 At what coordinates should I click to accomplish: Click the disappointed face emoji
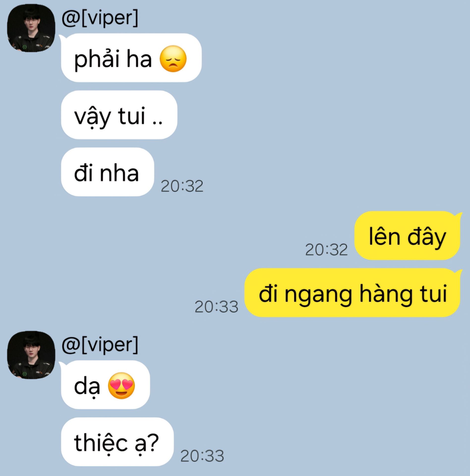click(173, 59)
